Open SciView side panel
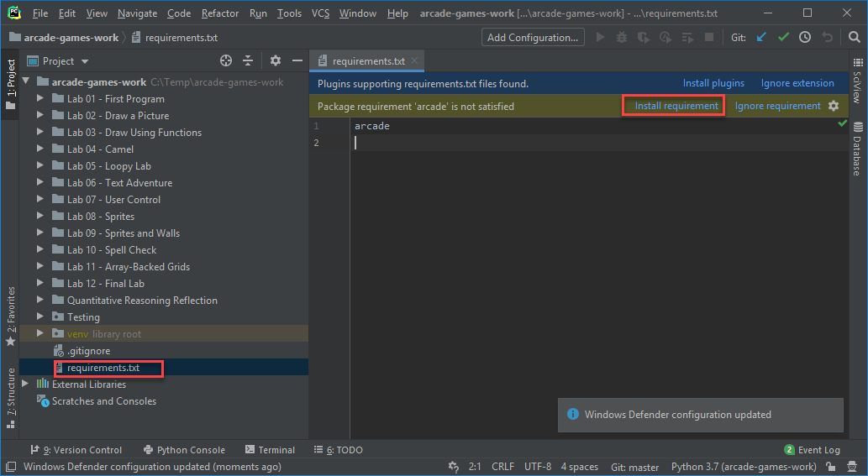 pos(857,81)
